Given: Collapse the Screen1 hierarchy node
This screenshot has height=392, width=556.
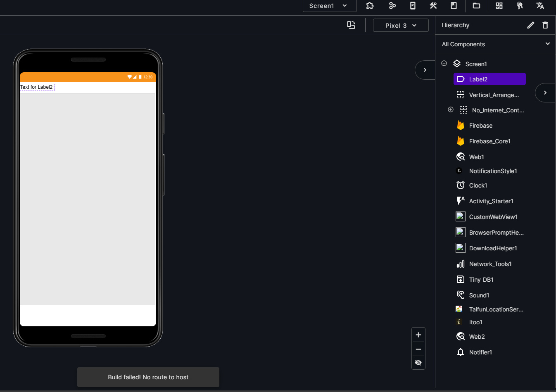Looking at the screenshot, I should 444,63.
